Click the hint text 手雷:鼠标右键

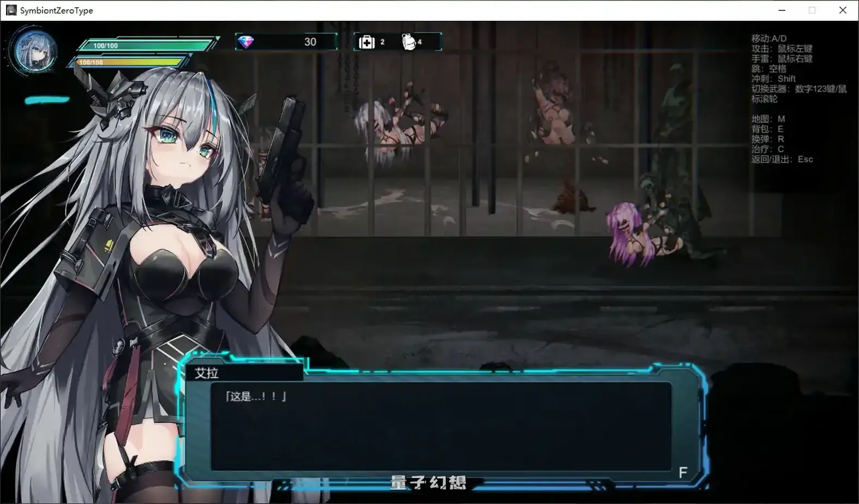point(782,58)
